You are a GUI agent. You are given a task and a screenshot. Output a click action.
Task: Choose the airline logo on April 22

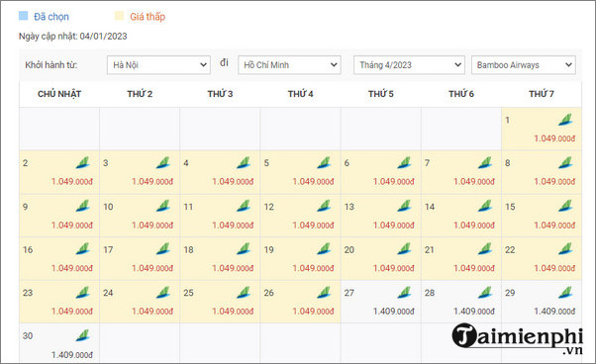(565, 249)
